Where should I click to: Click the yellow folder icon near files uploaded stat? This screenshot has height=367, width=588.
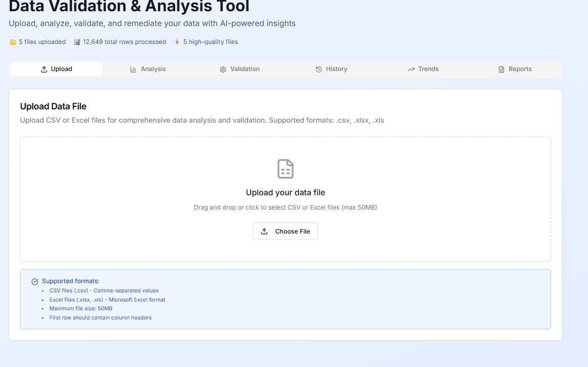(x=12, y=41)
